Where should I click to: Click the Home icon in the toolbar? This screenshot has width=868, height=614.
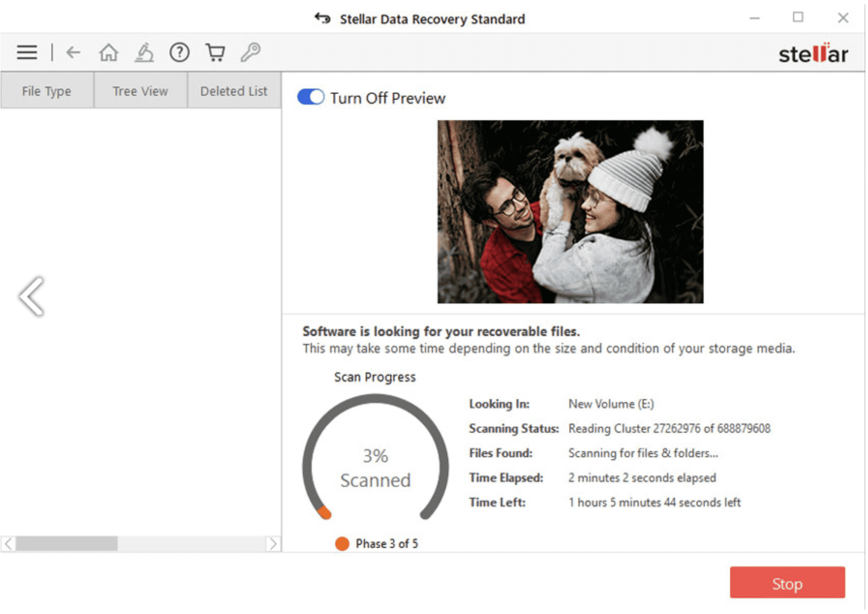(109, 52)
